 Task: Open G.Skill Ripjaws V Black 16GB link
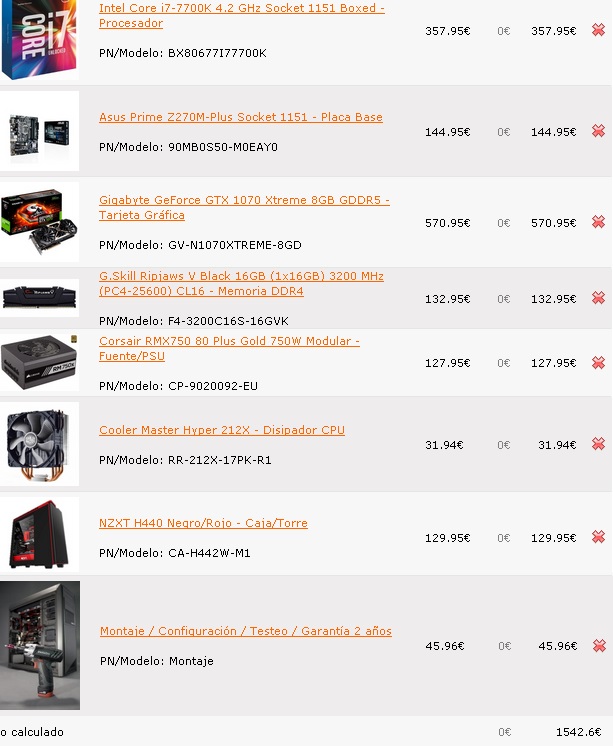241,284
